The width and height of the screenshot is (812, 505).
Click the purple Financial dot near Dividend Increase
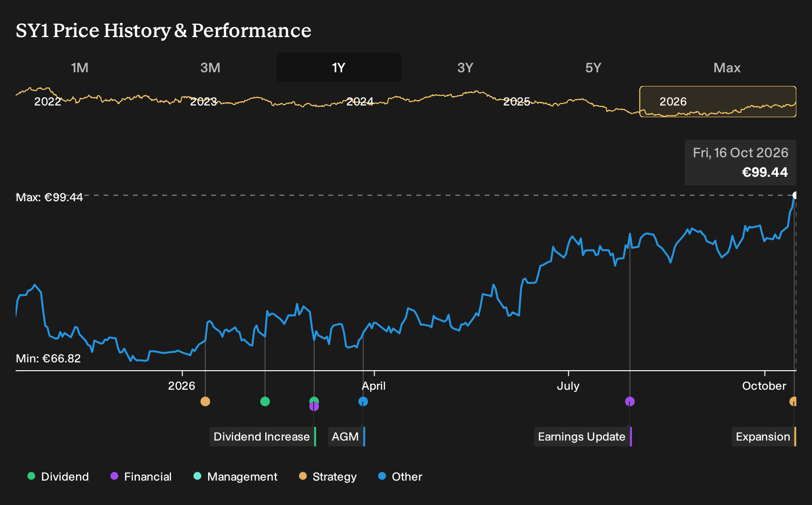click(314, 407)
